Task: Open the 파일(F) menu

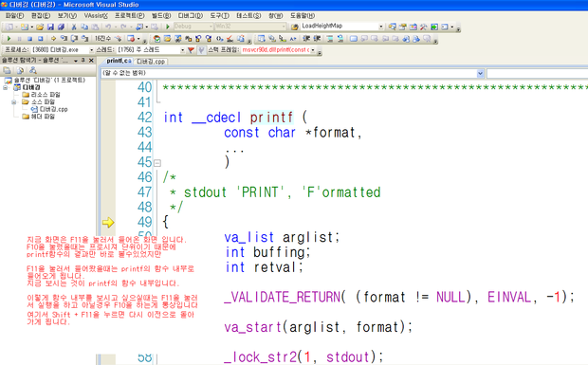Action: (14, 16)
